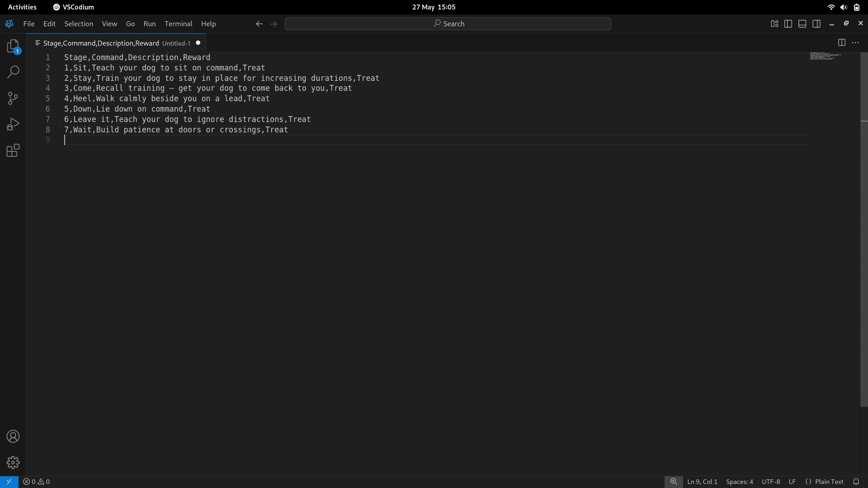Open the Selection menu

(x=79, y=23)
